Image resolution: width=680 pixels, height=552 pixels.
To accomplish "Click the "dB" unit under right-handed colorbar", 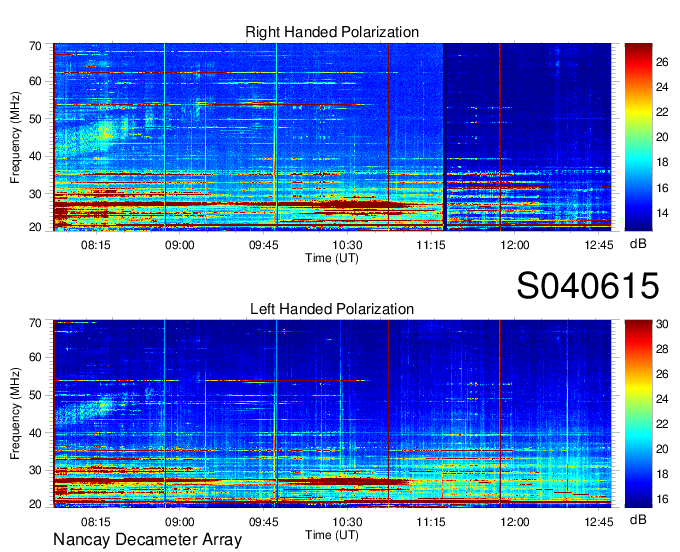I will coord(638,244).
